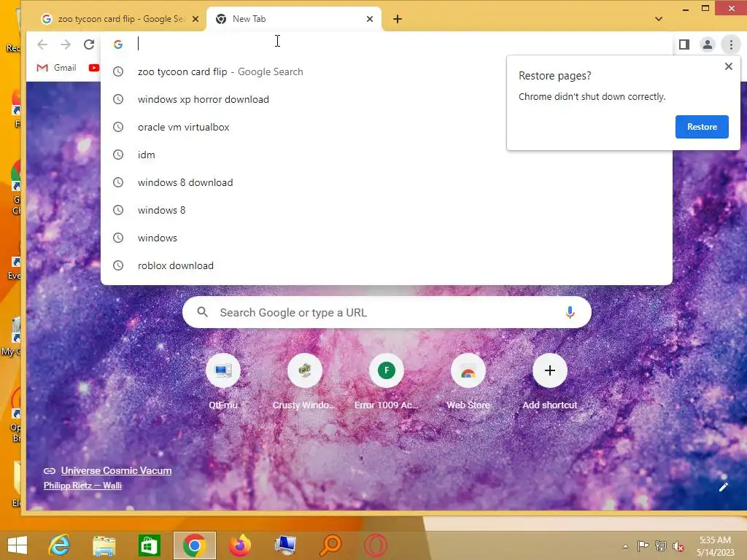Launch Internet Explorer from taskbar
This screenshot has height=560, width=747.
[x=60, y=545]
